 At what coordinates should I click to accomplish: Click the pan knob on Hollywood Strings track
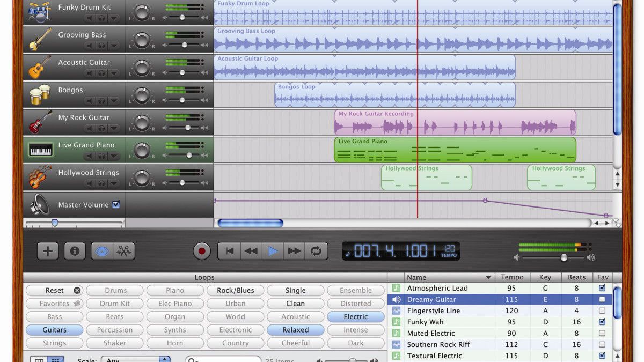[x=141, y=178]
